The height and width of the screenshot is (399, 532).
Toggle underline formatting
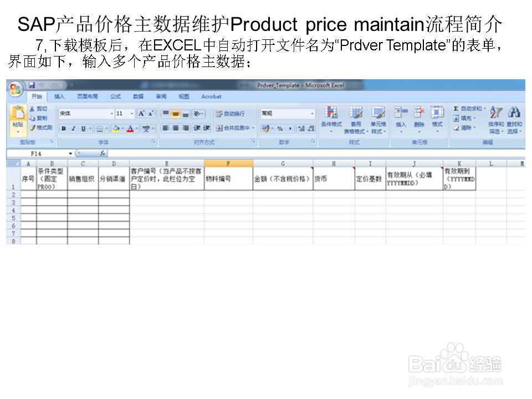pos(83,129)
